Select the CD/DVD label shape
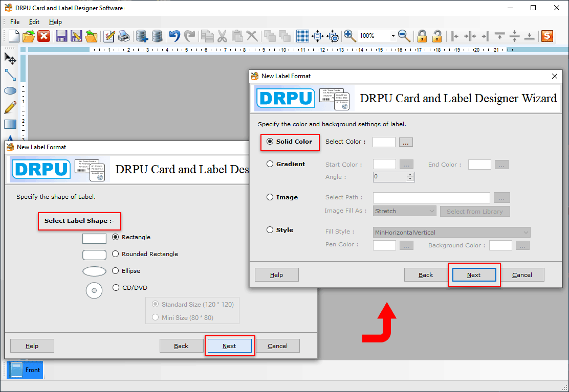Viewport: 569px width, 392px height. (x=116, y=287)
